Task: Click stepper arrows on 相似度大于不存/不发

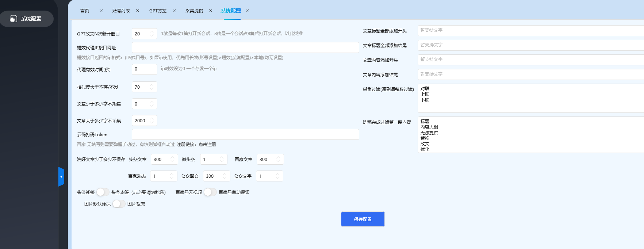Action: coord(152,87)
